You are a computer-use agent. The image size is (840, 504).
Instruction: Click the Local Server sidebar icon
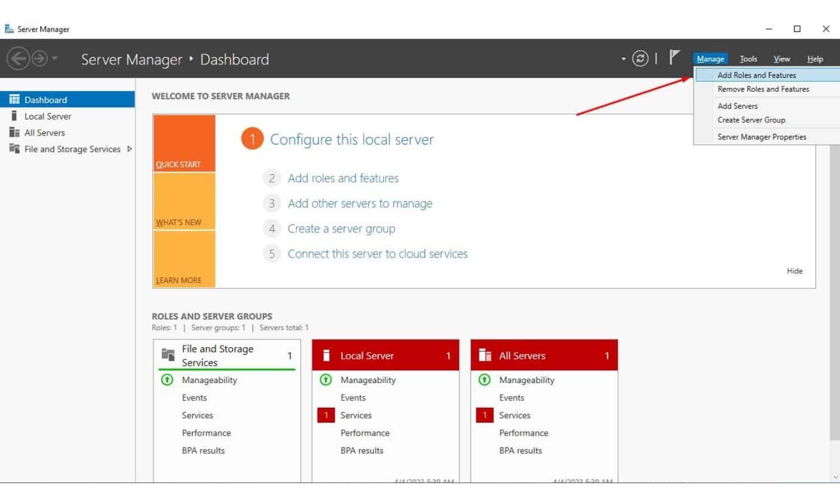(x=14, y=116)
